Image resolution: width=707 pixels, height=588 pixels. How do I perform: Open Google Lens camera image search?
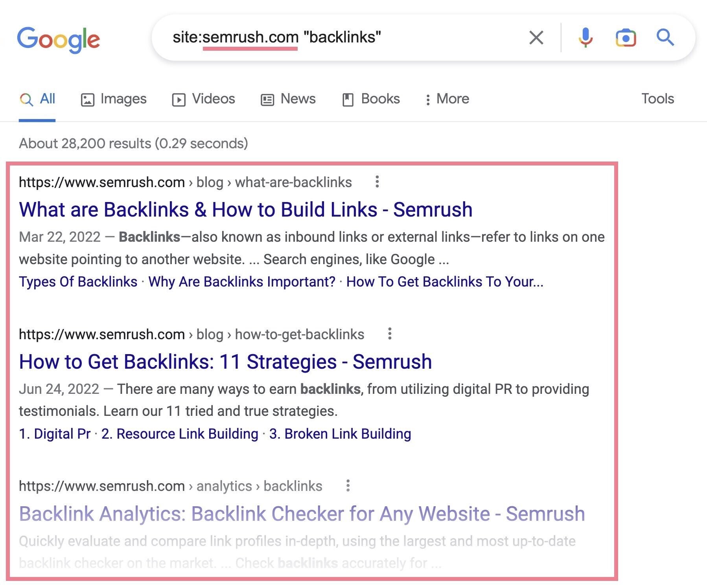click(626, 38)
